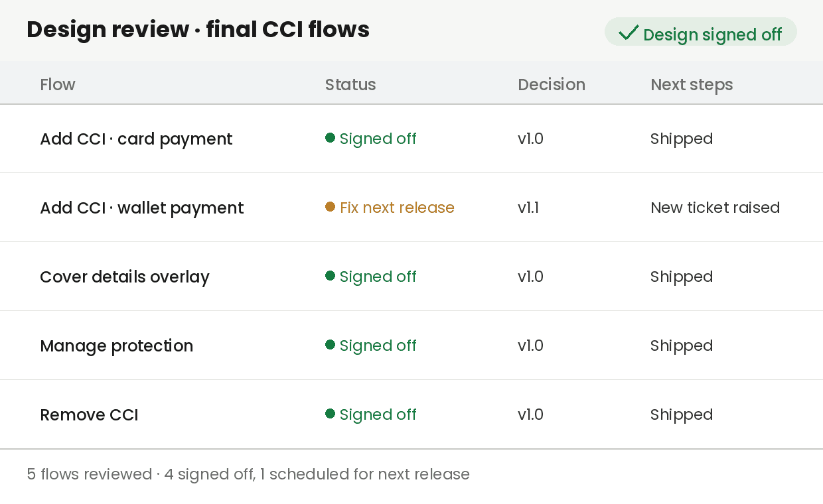823x504 pixels.
Task: Open the Cover details overlay flow
Action: point(411,277)
